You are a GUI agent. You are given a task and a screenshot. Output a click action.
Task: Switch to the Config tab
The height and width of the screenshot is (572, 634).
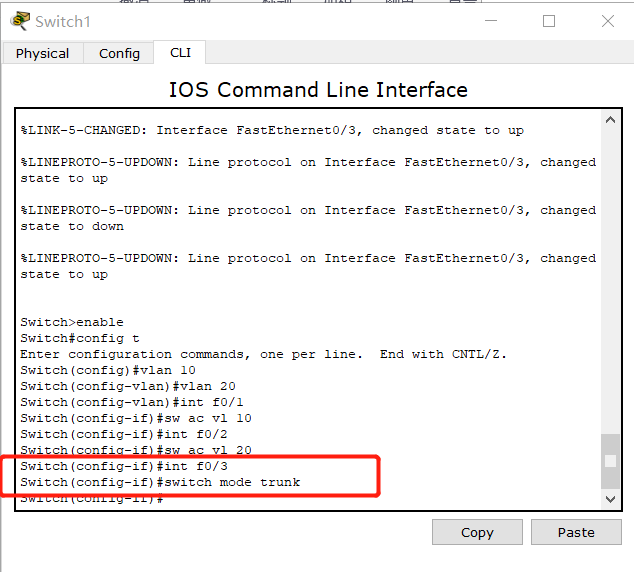(x=119, y=53)
